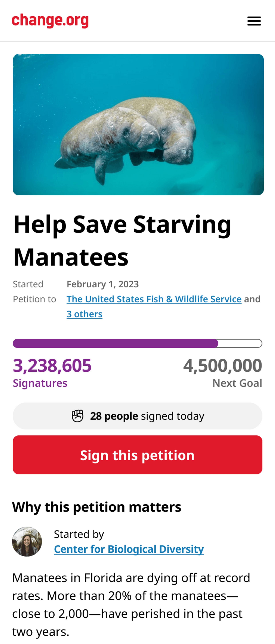Click the change.org logo
Screen dimensions: 275x644
50,21
